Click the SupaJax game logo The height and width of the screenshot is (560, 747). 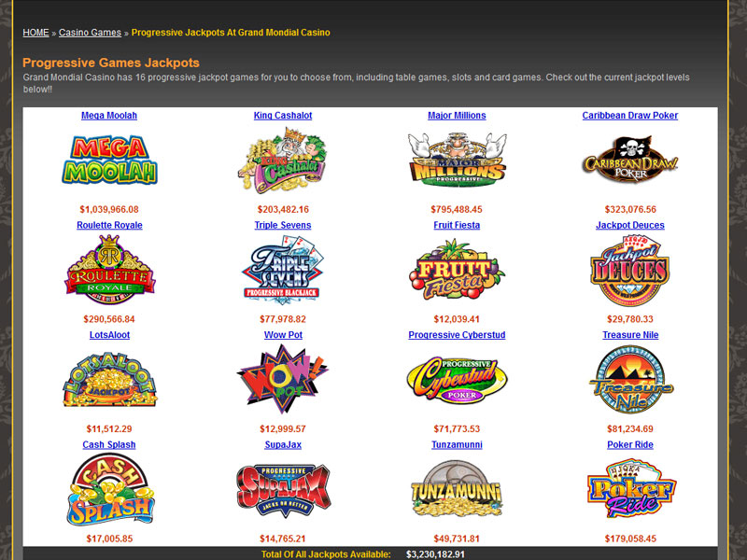pos(283,490)
